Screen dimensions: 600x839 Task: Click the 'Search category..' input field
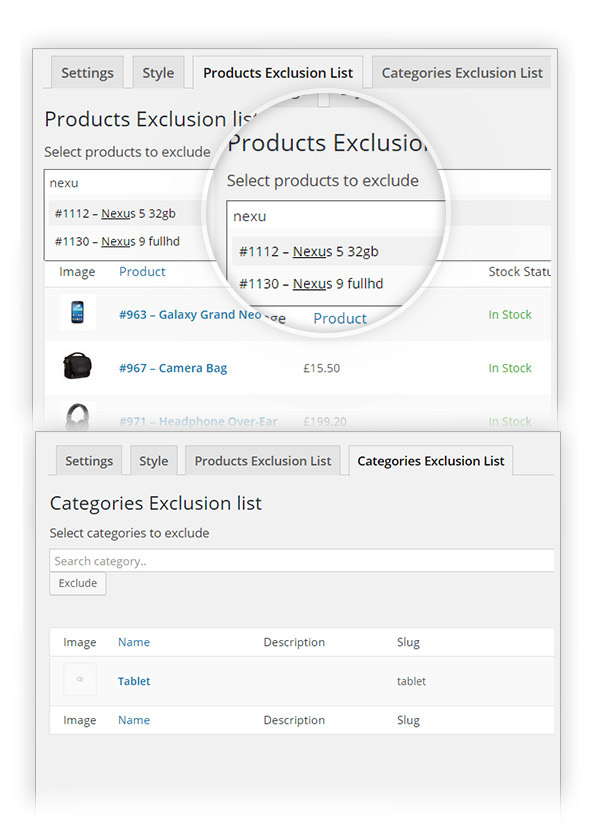tap(302, 561)
